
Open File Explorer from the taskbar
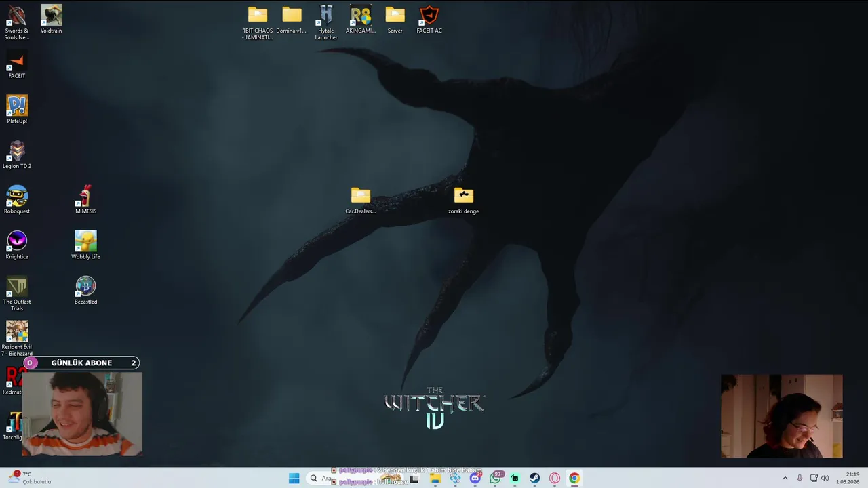point(435,479)
